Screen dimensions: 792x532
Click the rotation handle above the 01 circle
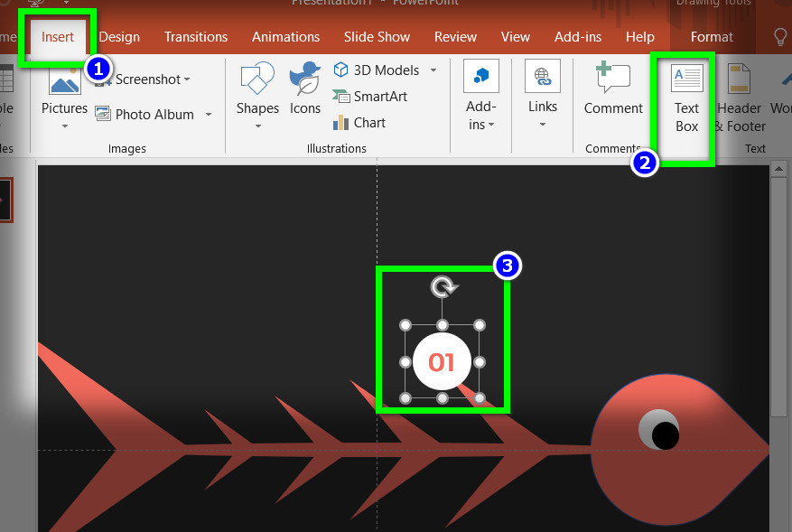point(443,287)
